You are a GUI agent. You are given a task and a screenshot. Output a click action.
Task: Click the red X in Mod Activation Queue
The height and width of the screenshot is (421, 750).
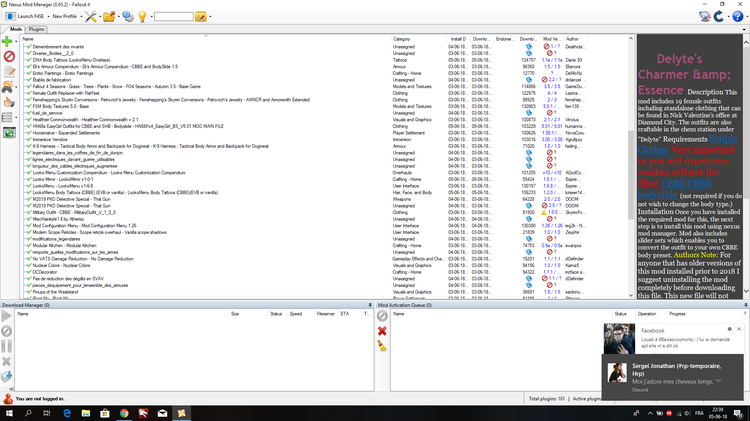[x=382, y=331]
